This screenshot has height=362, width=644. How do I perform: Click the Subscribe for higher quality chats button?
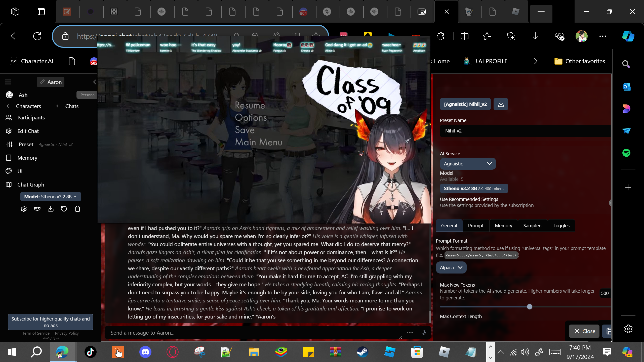point(51,322)
